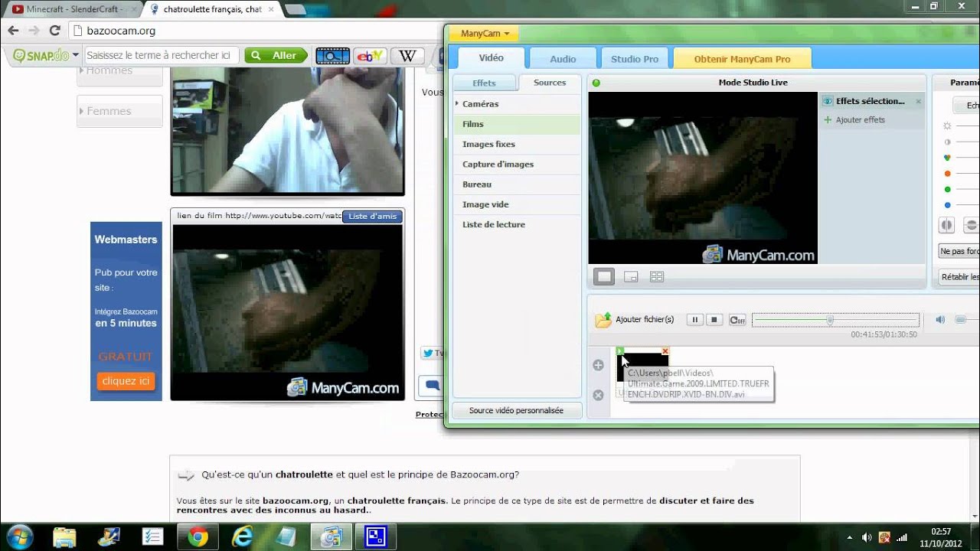
Task: Click the green channel dot icon
Action: point(947,189)
